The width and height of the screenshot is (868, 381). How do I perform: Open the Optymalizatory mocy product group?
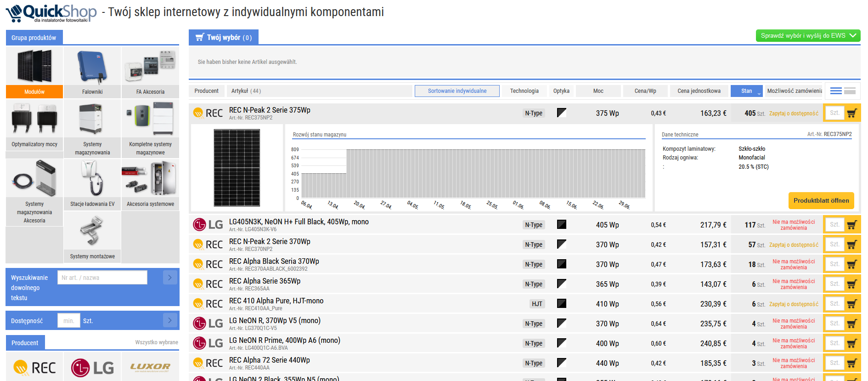tap(34, 125)
